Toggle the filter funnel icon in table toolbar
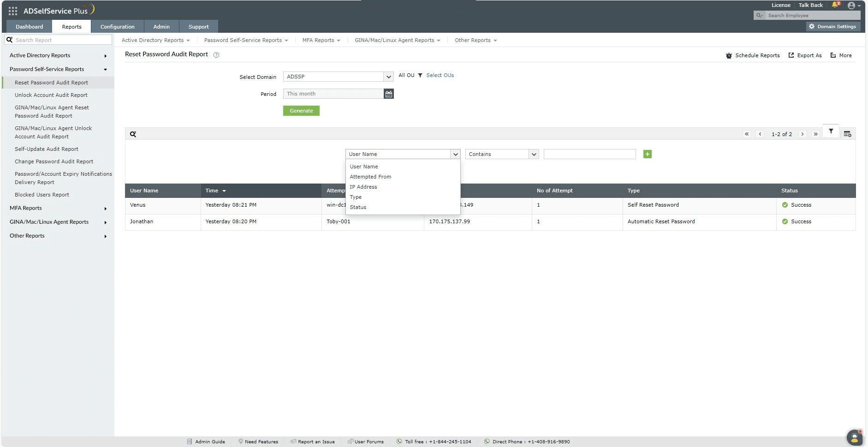868x447 pixels. (831, 131)
